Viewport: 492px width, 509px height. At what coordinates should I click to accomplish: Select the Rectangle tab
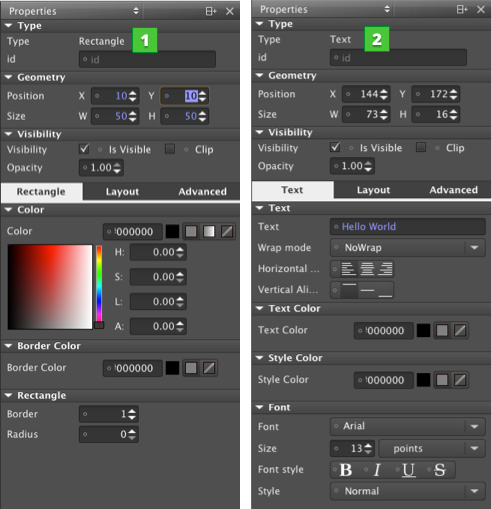[41, 192]
